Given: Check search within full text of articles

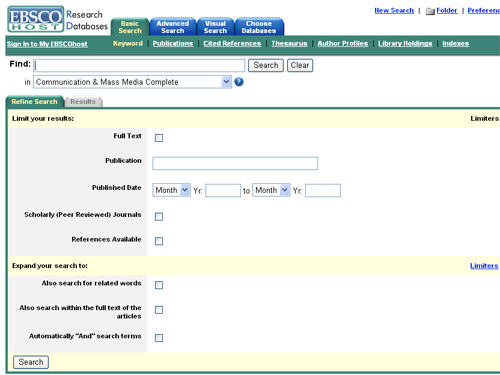Looking at the screenshot, I should pos(159,310).
